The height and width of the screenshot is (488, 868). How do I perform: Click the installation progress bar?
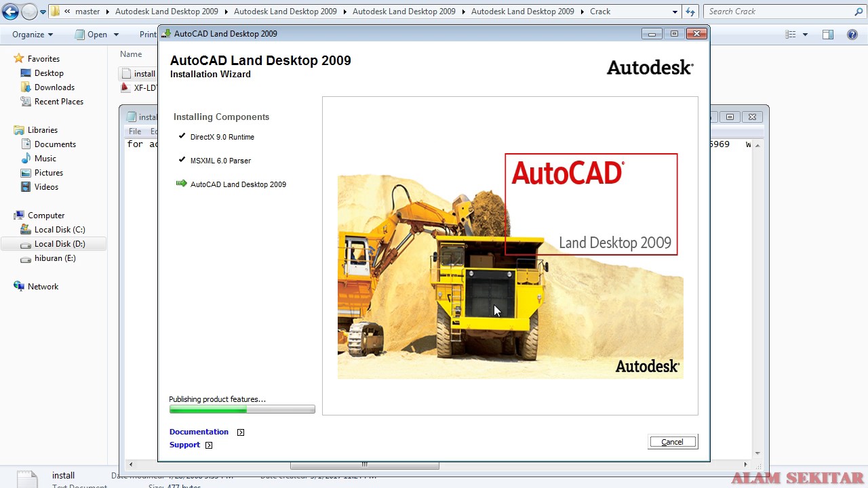point(242,409)
